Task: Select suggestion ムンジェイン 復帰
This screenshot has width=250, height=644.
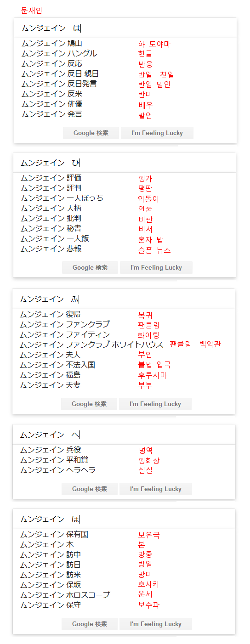Action: click(x=50, y=315)
